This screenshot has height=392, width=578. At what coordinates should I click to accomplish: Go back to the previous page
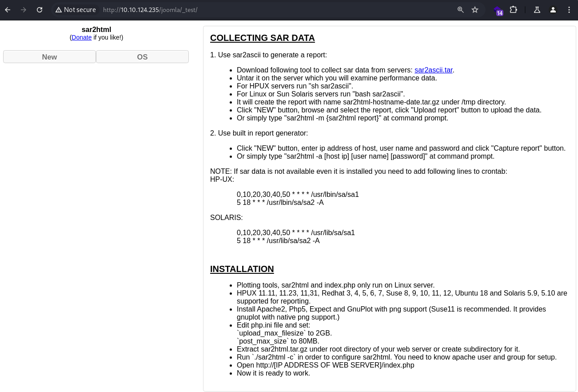pyautogui.click(x=8, y=10)
